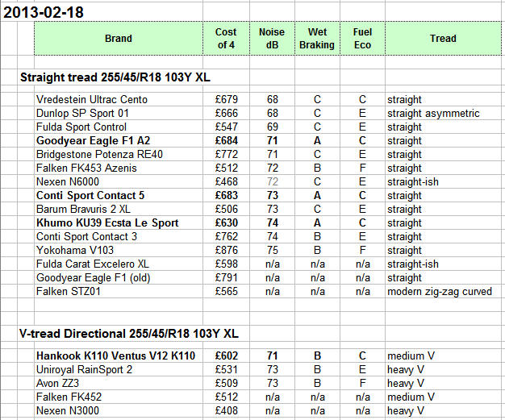Click Fuel Eco C for Hankook K110
This screenshot has width=505, height=420.
pyautogui.click(x=363, y=356)
